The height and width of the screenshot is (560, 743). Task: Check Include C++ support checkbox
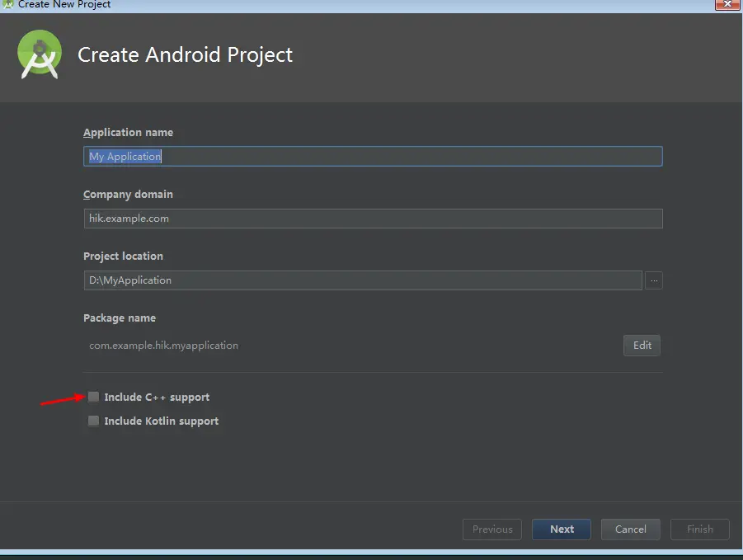[x=94, y=397]
